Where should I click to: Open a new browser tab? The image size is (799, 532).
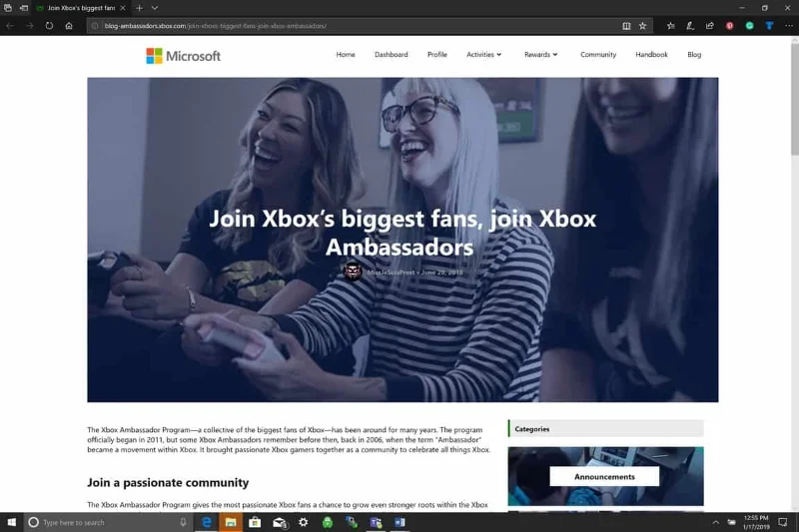pyautogui.click(x=139, y=8)
